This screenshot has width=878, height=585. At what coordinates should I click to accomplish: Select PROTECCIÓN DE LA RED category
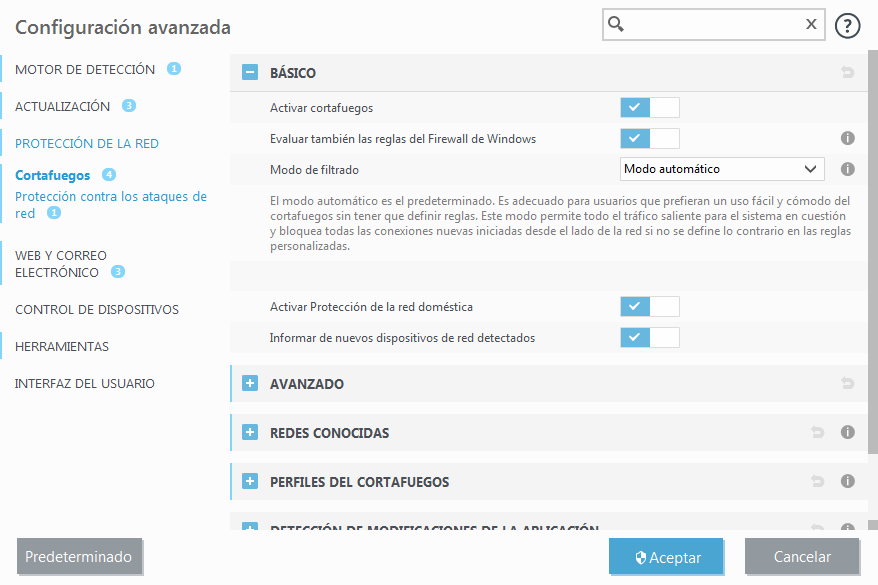click(x=87, y=143)
